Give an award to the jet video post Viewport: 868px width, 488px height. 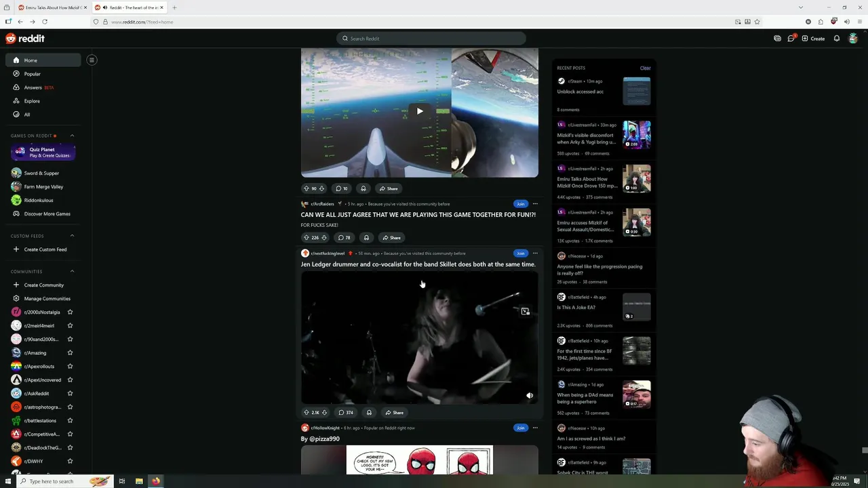[363, 188]
